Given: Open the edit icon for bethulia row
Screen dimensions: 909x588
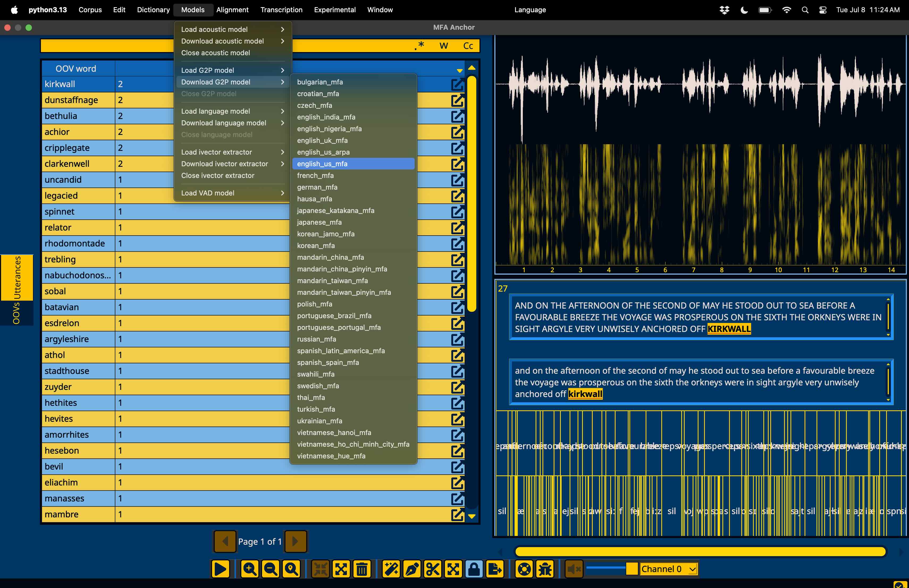Looking at the screenshot, I should (x=457, y=116).
